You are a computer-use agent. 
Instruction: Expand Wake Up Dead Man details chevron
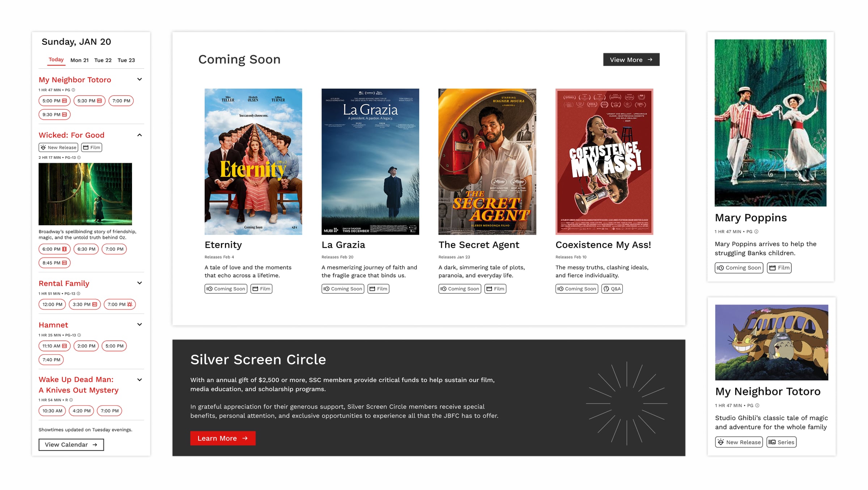coord(140,380)
